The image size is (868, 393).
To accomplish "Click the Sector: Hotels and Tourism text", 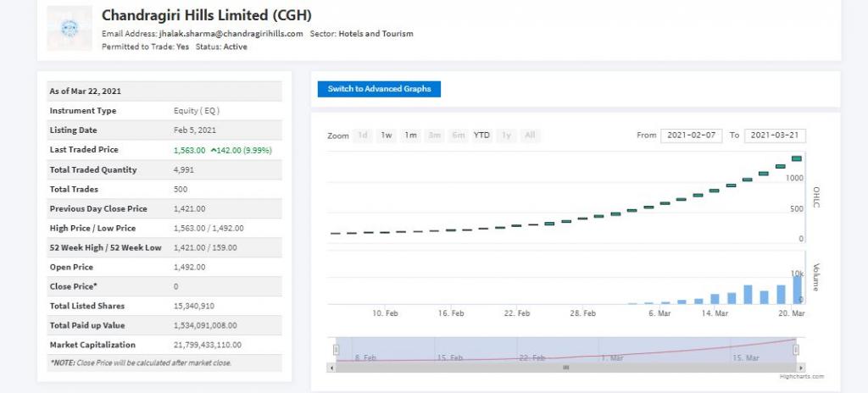I will 361,34.
